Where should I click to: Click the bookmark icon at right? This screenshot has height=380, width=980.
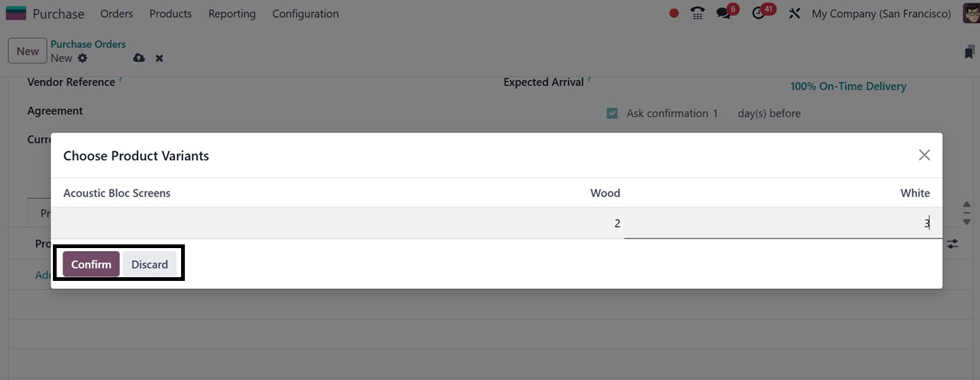coord(969,52)
